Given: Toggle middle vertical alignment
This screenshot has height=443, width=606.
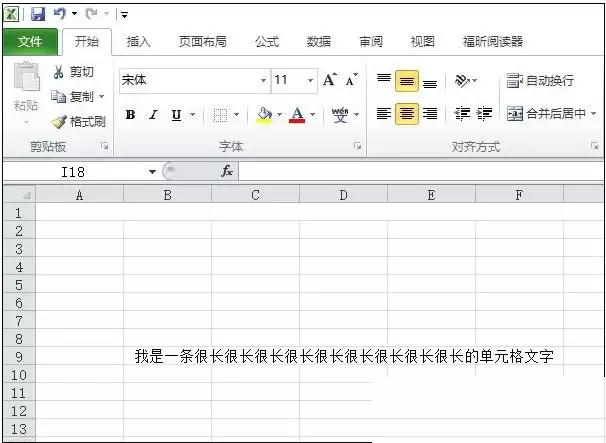Looking at the screenshot, I should 407,81.
